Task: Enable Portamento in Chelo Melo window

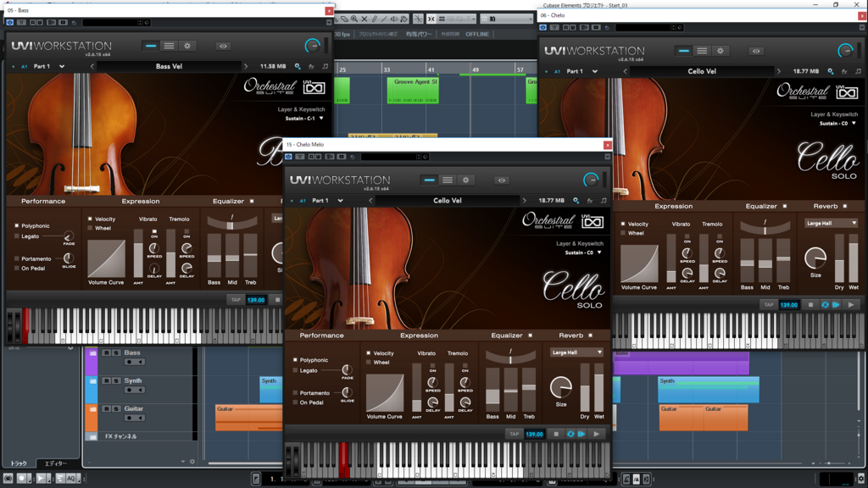Action: [296, 393]
